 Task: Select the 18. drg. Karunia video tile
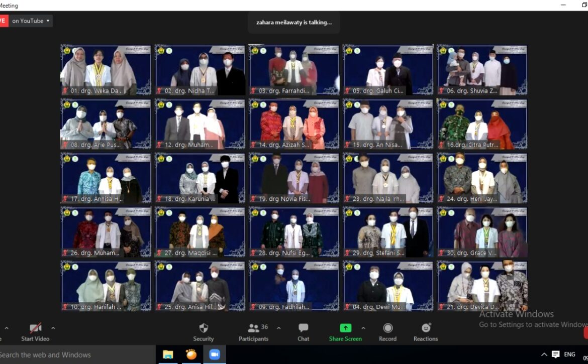(200, 178)
